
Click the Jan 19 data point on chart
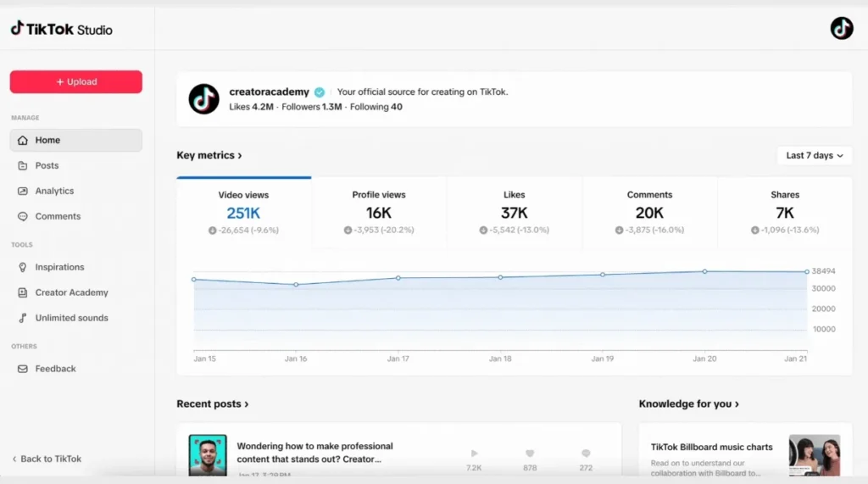point(603,275)
